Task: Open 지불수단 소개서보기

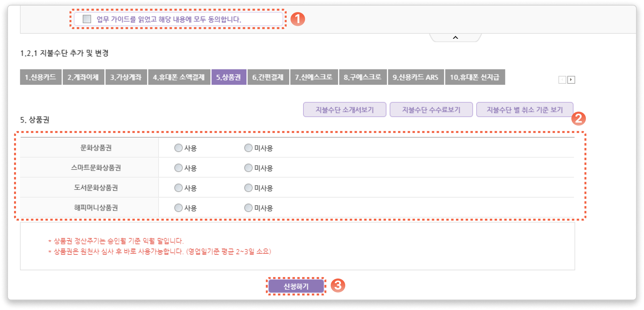Action: 345,109
